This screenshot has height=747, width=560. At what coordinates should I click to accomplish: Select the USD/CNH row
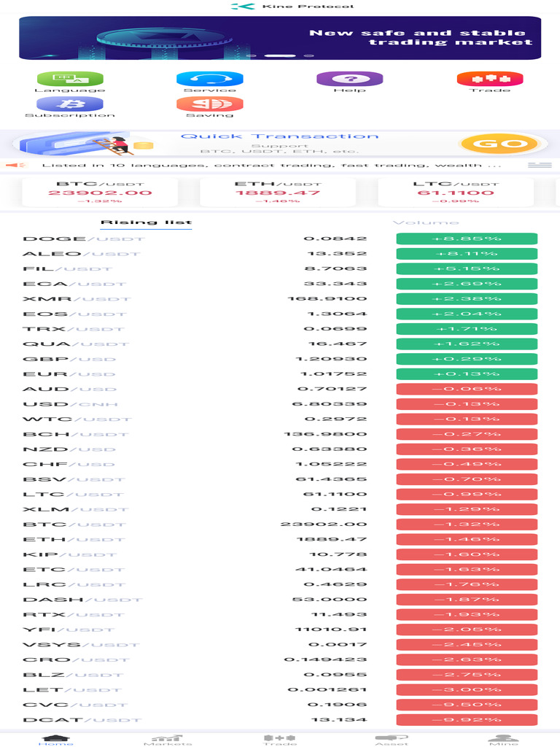tap(280, 404)
